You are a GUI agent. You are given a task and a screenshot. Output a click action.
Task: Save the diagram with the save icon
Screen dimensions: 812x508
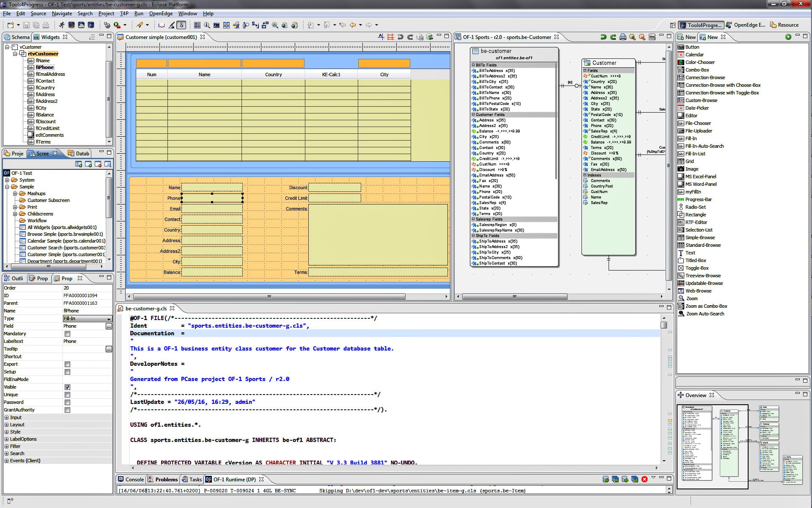653,37
